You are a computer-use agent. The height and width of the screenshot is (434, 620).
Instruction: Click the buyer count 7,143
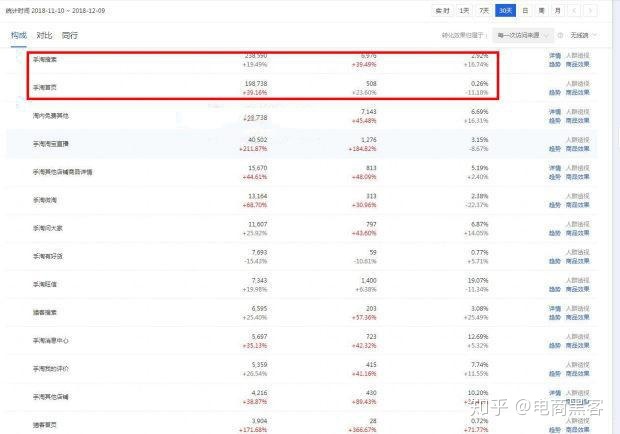click(x=369, y=112)
